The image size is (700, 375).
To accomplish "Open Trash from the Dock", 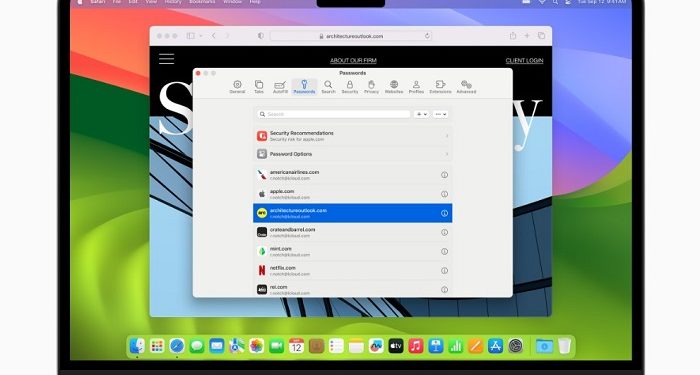I will pyautogui.click(x=564, y=346).
